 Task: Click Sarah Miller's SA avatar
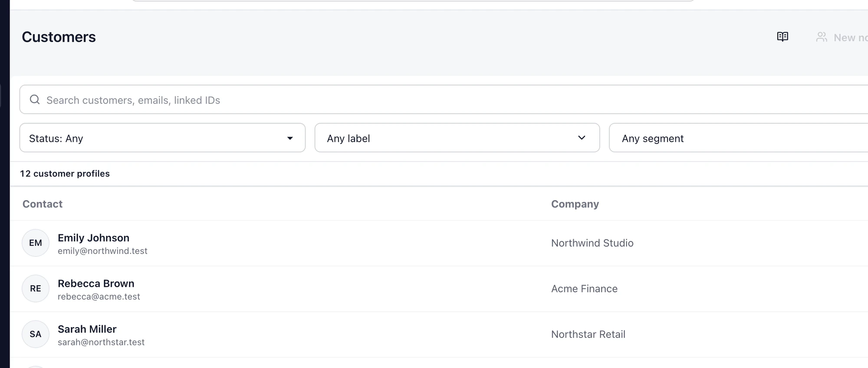coord(36,334)
